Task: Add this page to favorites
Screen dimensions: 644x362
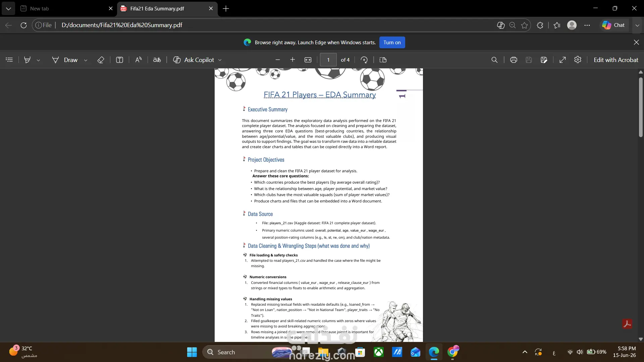Action: coord(525,25)
